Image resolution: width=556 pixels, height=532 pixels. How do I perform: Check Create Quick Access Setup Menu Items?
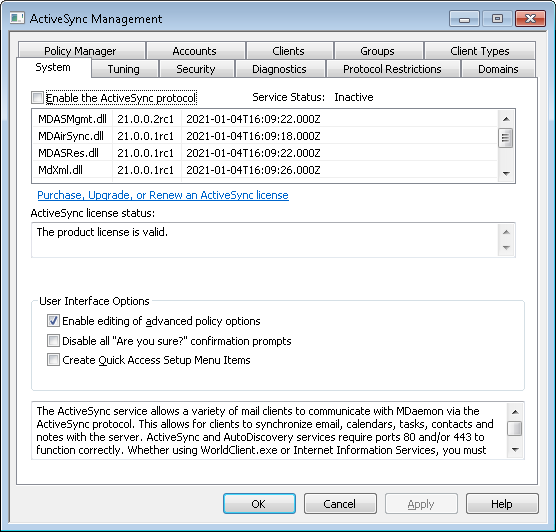(x=53, y=360)
